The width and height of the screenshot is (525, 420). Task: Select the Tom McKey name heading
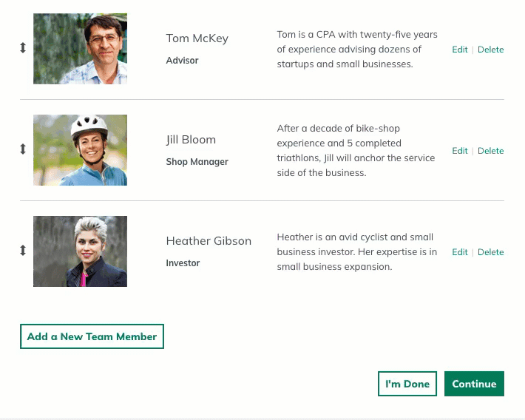(197, 38)
